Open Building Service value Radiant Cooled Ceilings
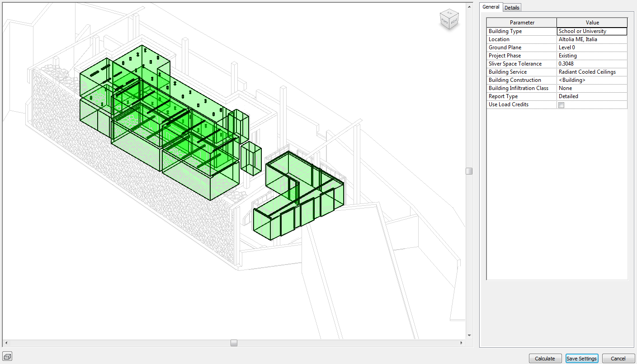 pos(592,72)
